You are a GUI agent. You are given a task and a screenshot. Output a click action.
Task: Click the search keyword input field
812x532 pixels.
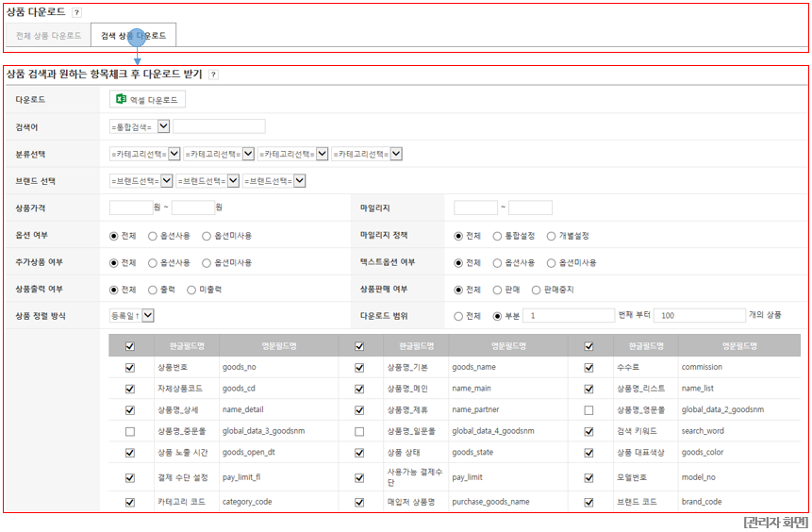219,126
